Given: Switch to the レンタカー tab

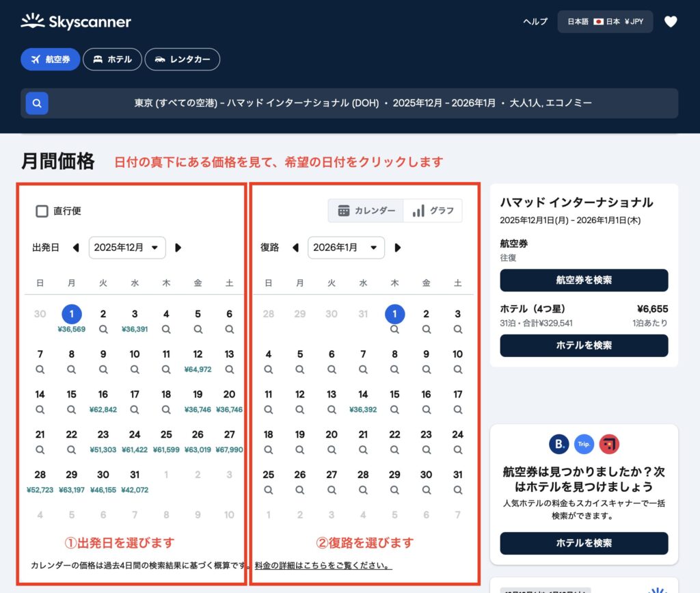Looking at the screenshot, I should (x=183, y=60).
